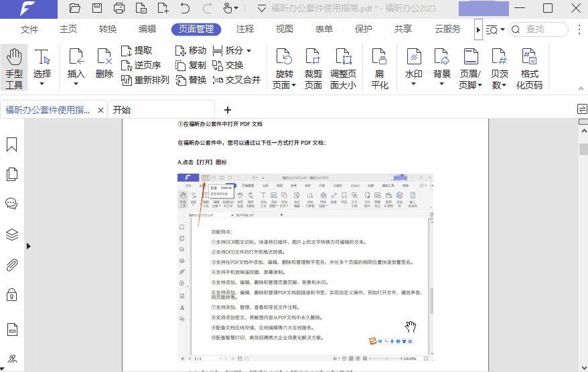This screenshot has width=588, height=372.
Task: Click the Delete pages (删除) icon
Action: pos(104,64)
